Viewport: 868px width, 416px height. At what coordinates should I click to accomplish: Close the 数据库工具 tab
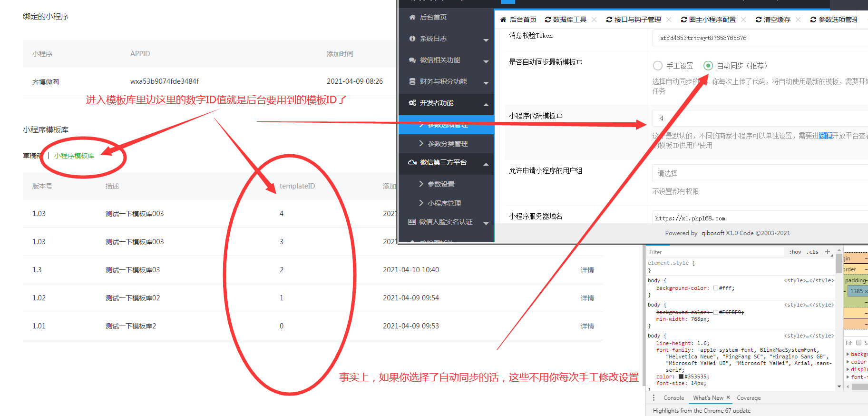point(594,20)
